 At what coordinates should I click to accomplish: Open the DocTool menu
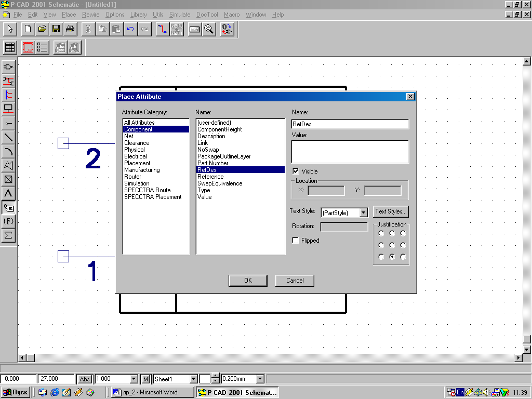click(207, 15)
